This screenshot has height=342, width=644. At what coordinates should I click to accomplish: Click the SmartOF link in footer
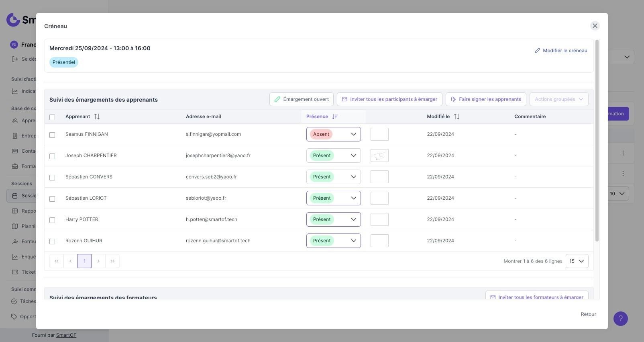tap(66, 335)
